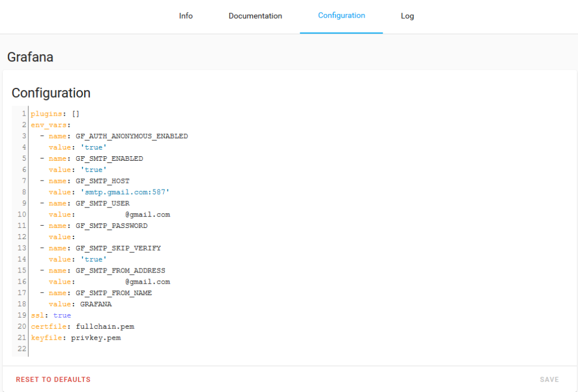The image size is (578, 392).
Task: Click GF_SMTP_PASSWORD in the config
Action: tap(112, 226)
